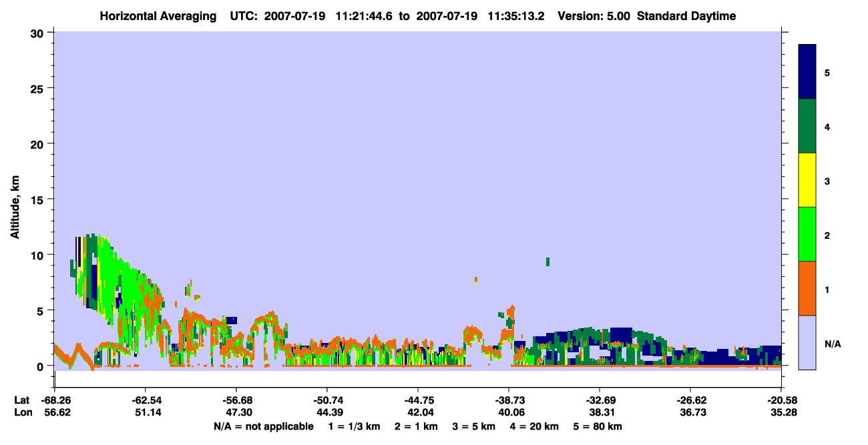Click legend text '5 = 80 km'
Image resolution: width=868 pixels, height=445 pixels.
click(x=598, y=426)
